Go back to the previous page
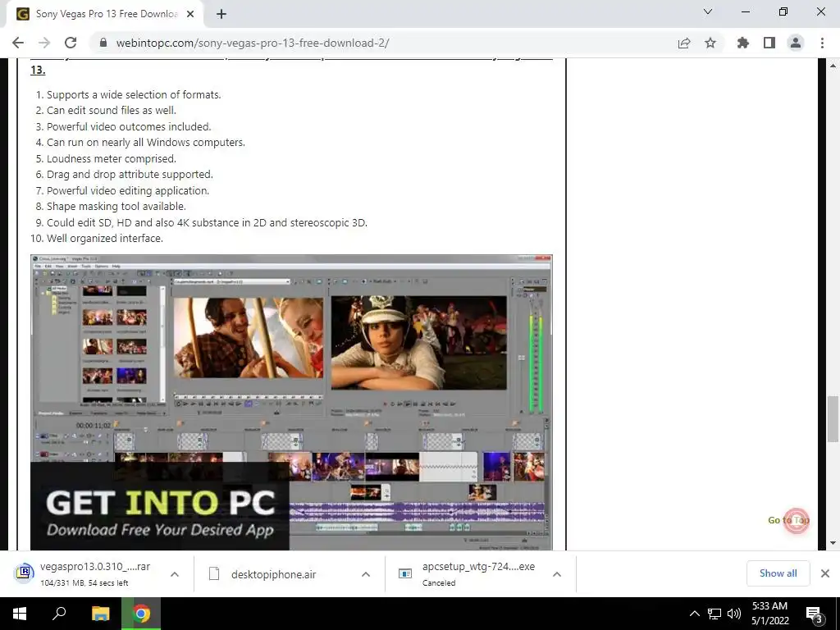Image resolution: width=840 pixels, height=630 pixels. [18, 43]
